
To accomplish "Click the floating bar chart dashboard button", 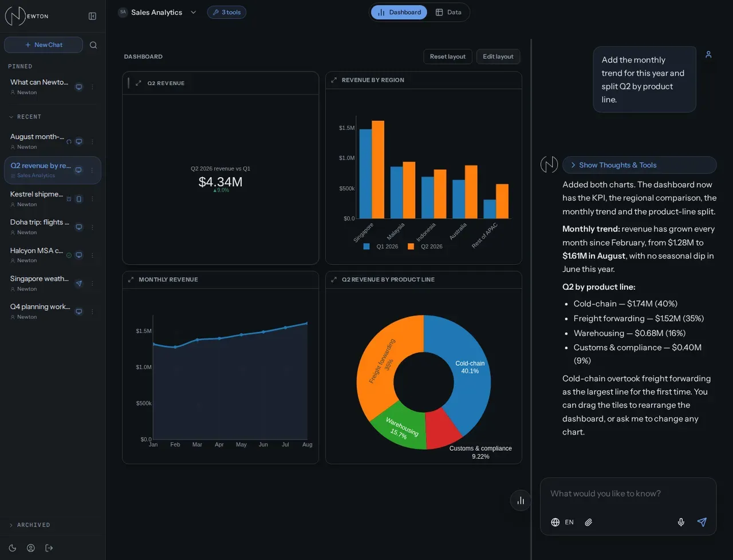I will (x=521, y=500).
